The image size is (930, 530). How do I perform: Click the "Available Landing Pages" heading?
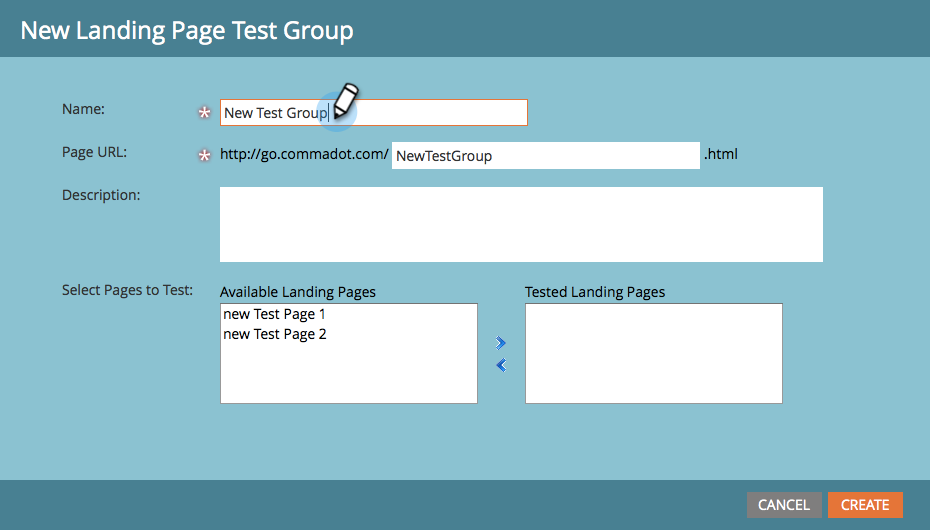point(298,292)
